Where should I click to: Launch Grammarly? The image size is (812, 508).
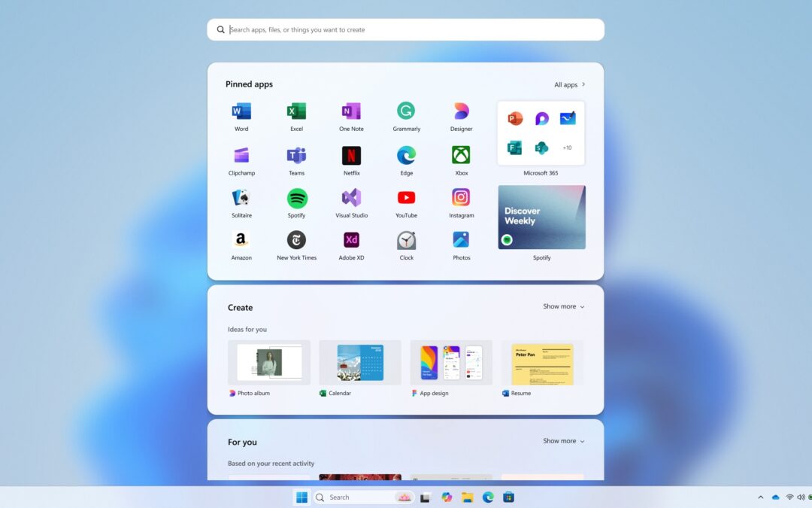[x=406, y=111]
